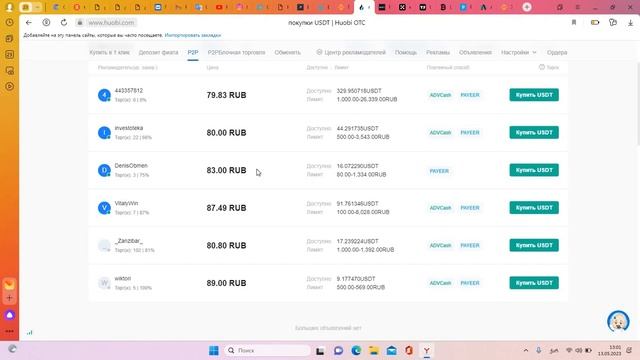Open browser downloads arrow icon
The width and height of the screenshot is (640, 360).
(x=631, y=23)
